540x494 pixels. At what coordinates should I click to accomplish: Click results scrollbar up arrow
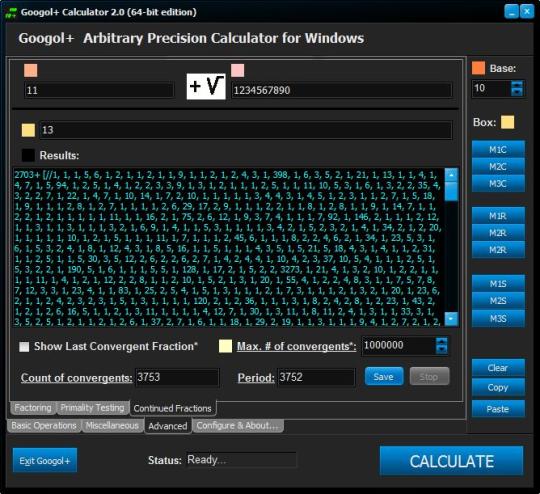tap(451, 175)
